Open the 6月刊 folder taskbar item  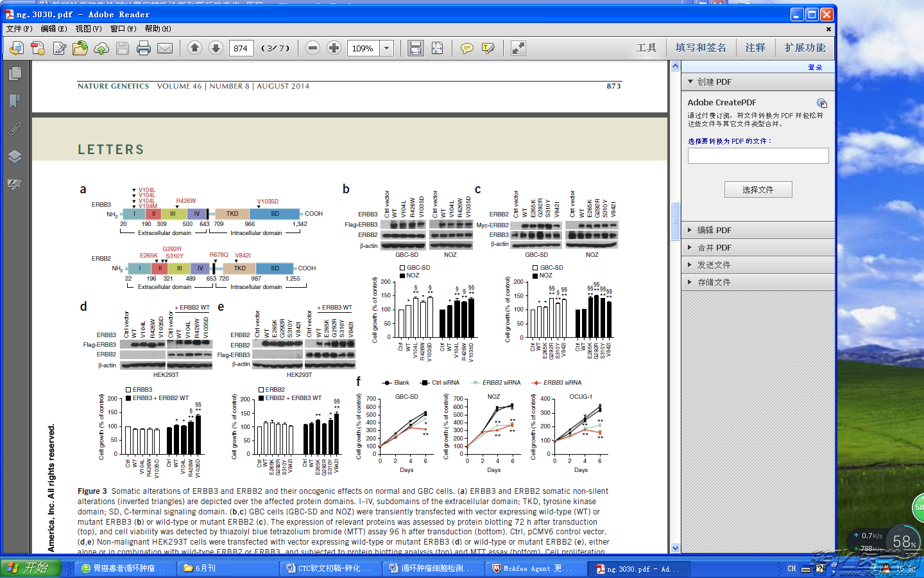pos(228,568)
